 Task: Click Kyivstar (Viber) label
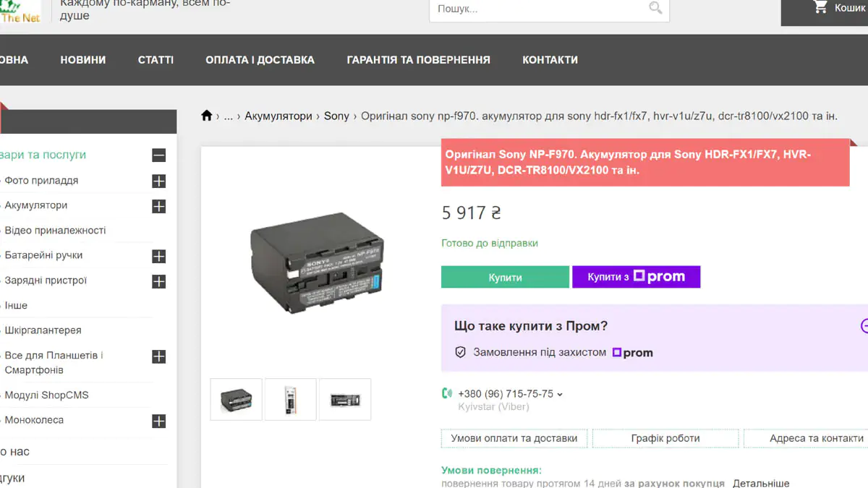pyautogui.click(x=493, y=407)
